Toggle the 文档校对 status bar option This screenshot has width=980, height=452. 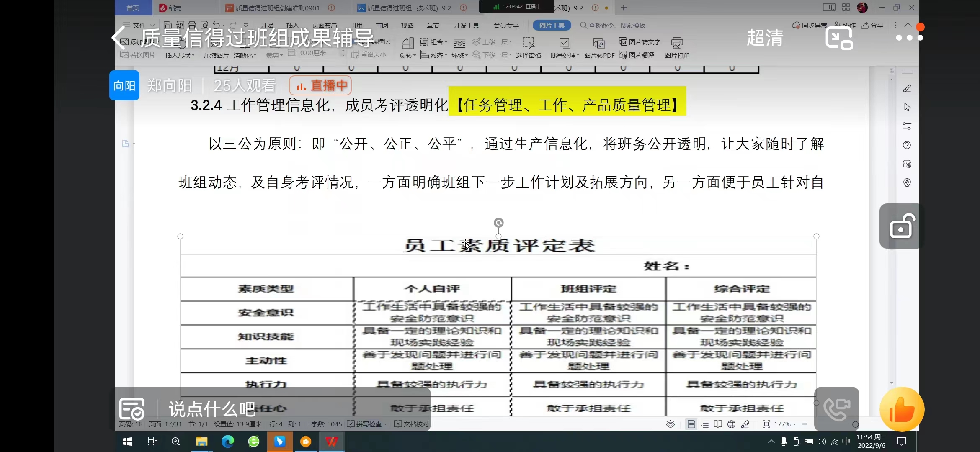pos(412,424)
